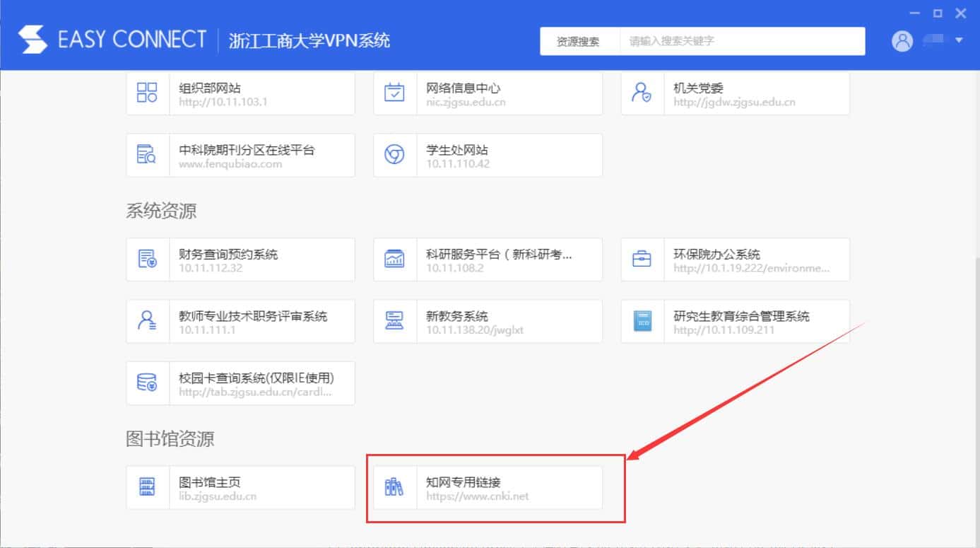Open the user account dropdown arrow
The image size is (980, 548).
(x=959, y=40)
